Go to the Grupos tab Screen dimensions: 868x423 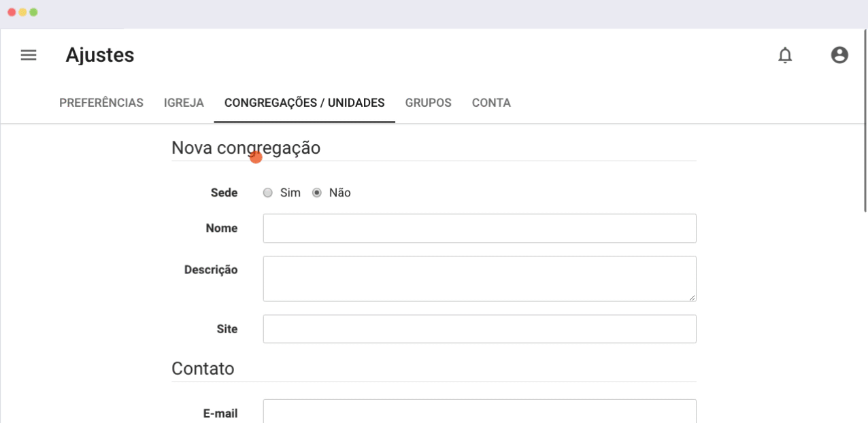[x=429, y=103]
